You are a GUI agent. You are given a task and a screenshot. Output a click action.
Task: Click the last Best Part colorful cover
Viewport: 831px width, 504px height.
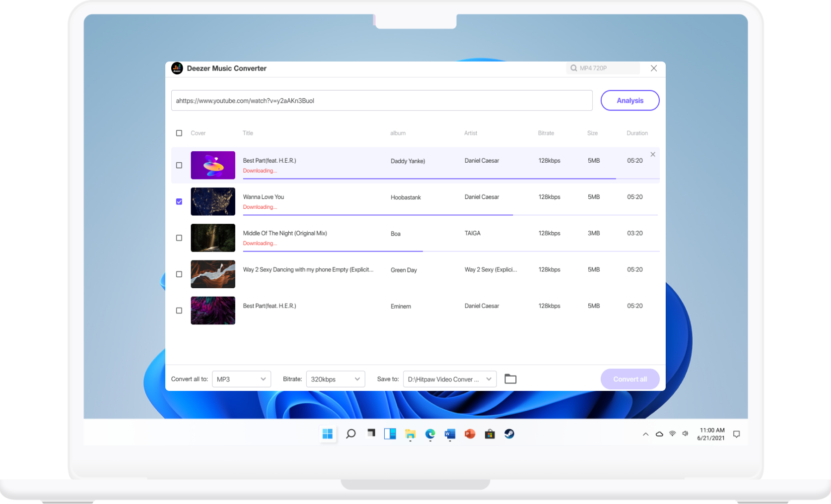point(213,311)
